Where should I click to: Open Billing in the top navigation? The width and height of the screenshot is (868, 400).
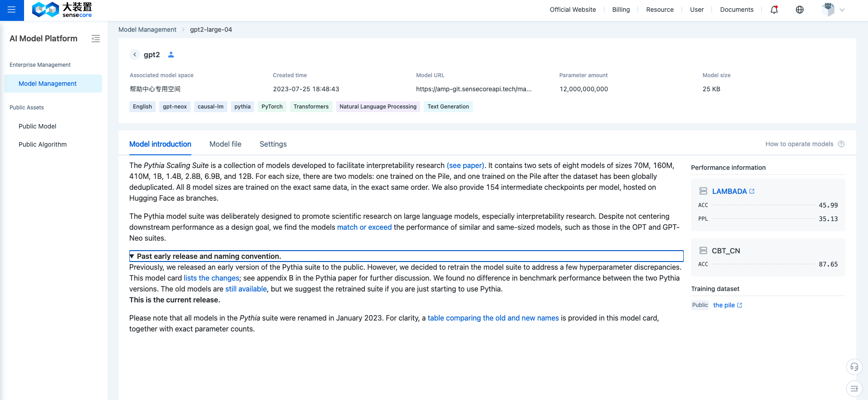(x=621, y=10)
